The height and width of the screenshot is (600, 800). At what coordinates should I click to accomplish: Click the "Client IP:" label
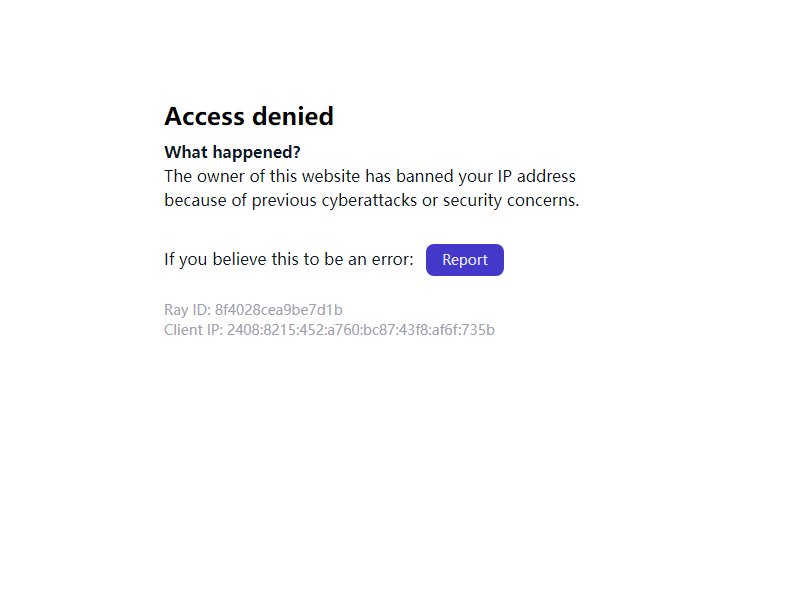pos(193,330)
